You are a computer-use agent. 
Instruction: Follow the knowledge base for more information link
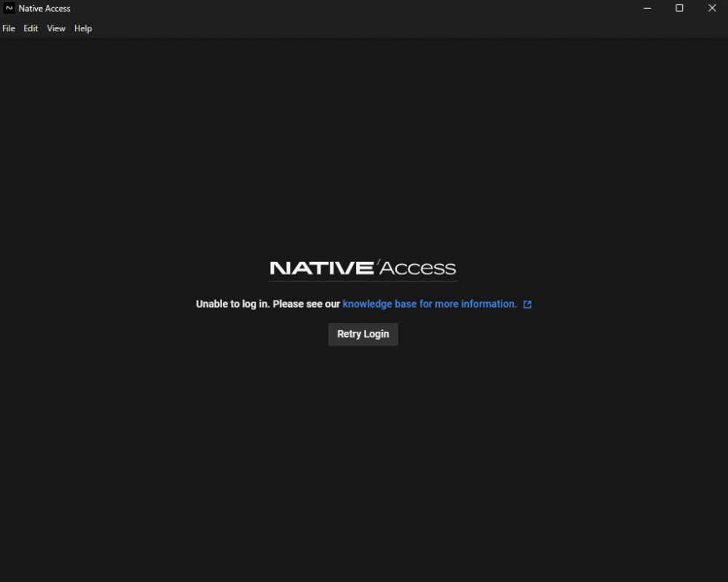430,304
